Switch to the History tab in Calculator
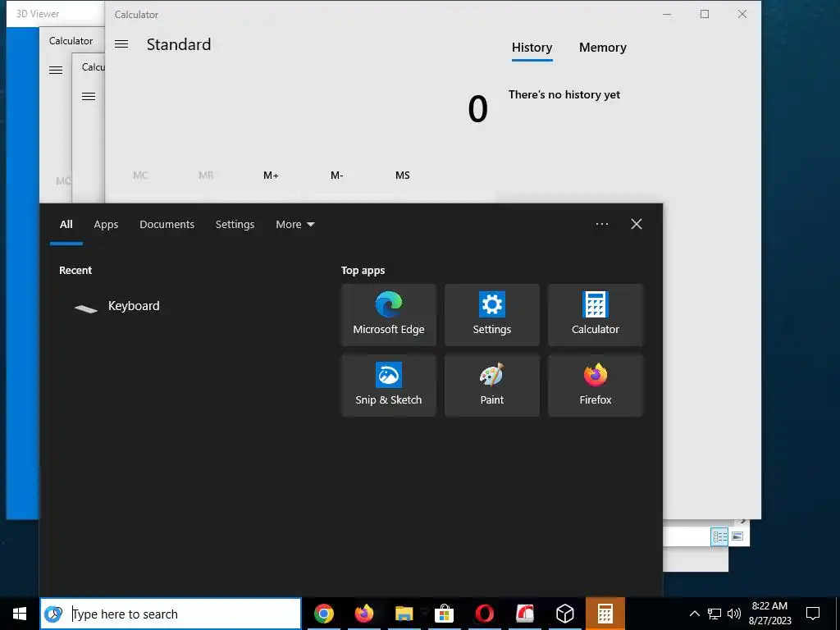 tap(532, 48)
